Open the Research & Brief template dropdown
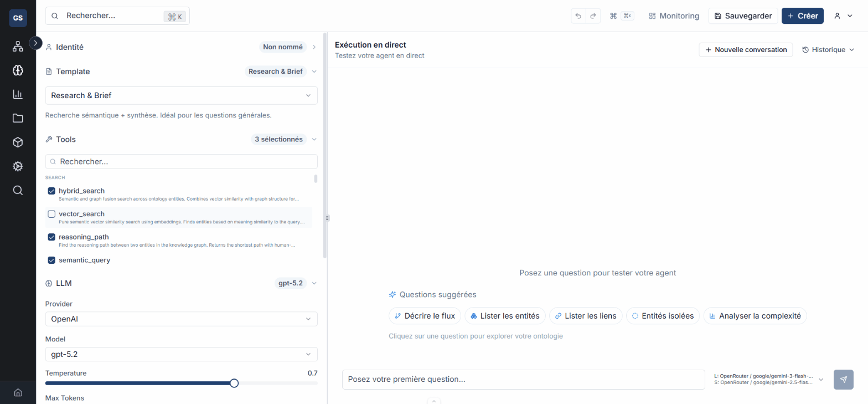868x404 pixels. click(181, 95)
